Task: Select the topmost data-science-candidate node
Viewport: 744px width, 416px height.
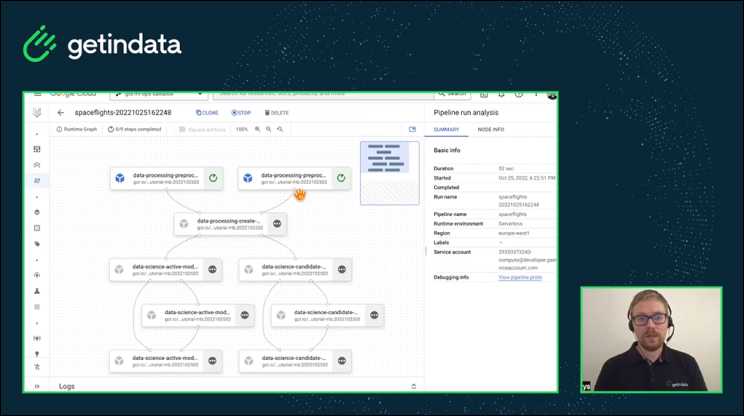Action: click(x=295, y=270)
